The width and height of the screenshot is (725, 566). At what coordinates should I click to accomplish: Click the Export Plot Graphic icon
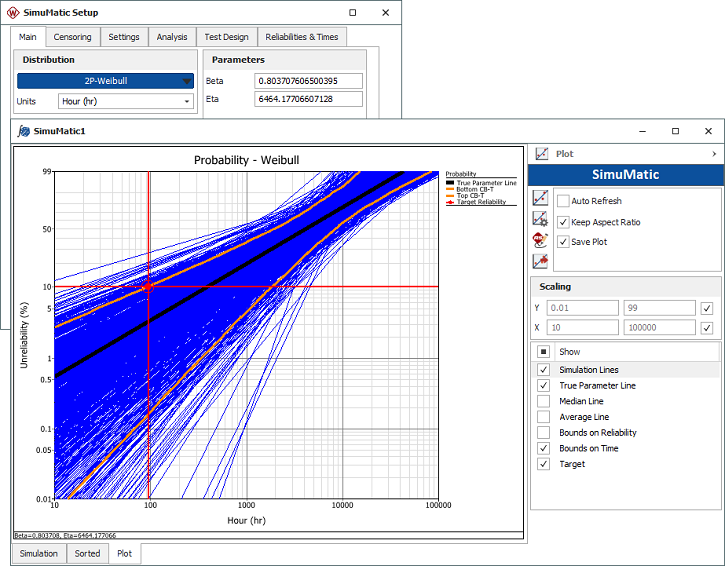click(541, 261)
